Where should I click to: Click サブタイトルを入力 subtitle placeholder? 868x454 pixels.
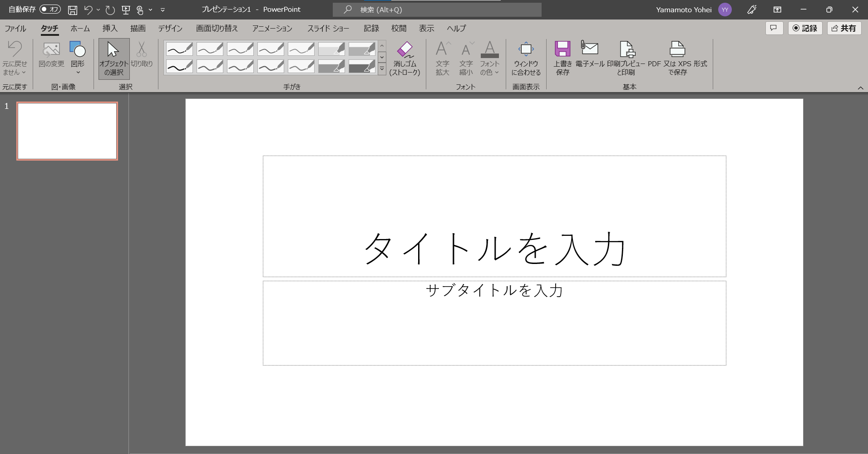click(x=494, y=323)
